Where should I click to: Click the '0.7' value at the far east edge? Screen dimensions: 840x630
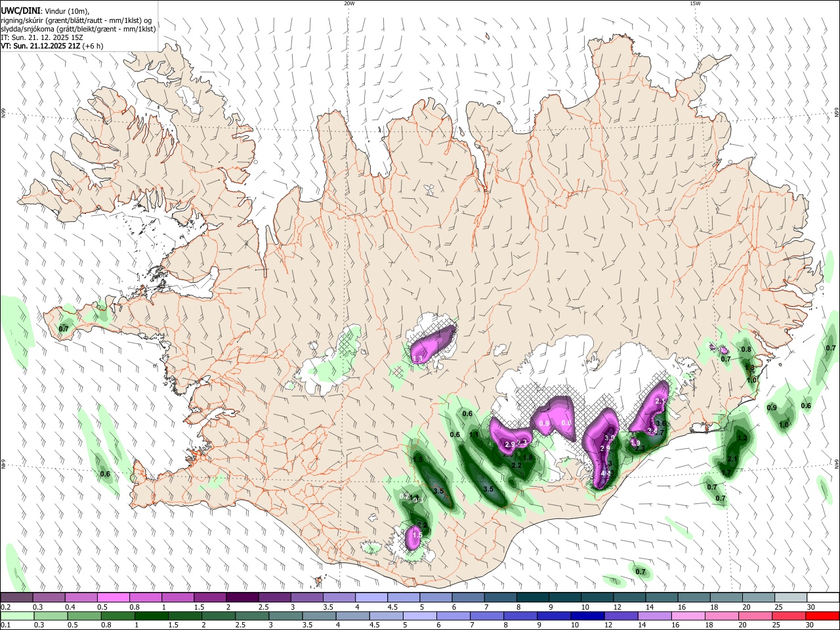click(x=831, y=348)
